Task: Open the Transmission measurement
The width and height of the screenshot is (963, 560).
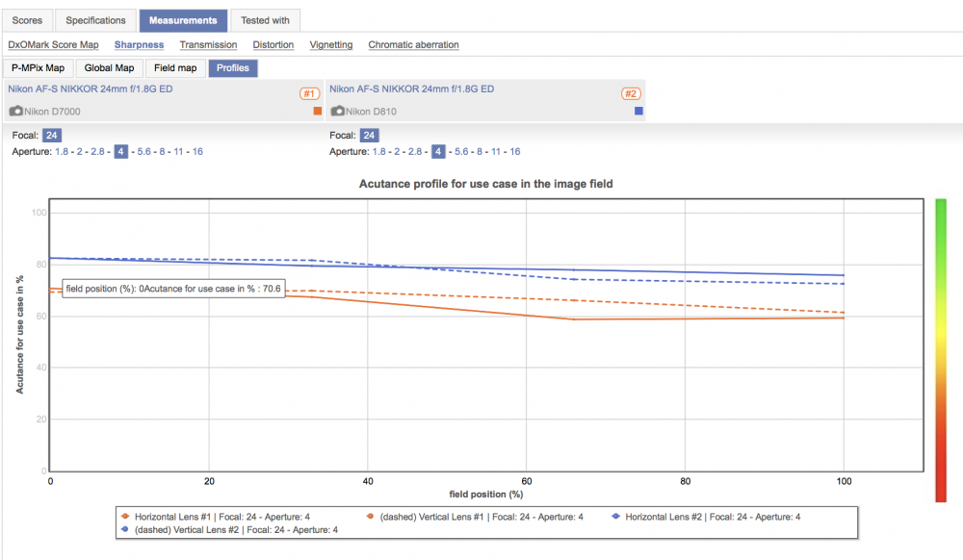Action: pos(208,45)
